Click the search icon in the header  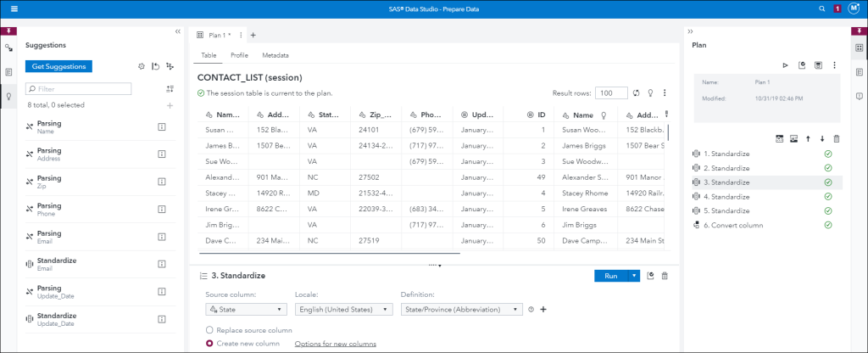(821, 8)
